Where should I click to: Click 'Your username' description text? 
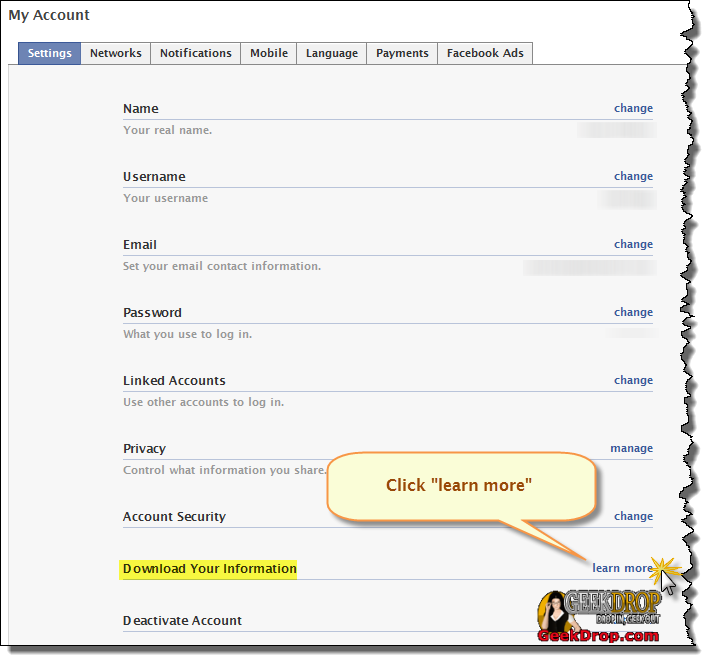coord(166,198)
